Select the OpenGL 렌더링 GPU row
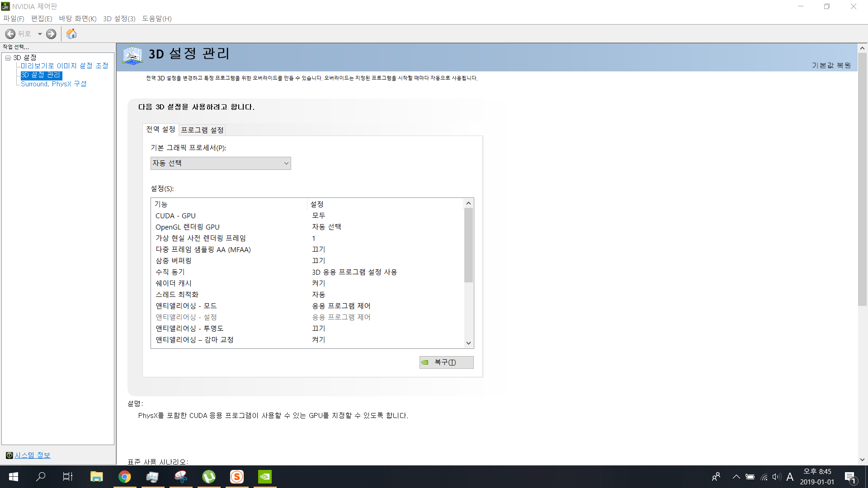 [x=307, y=227]
